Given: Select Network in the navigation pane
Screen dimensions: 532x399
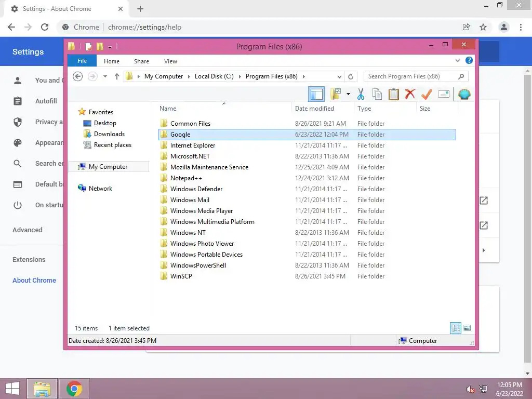Looking at the screenshot, I should (100, 188).
